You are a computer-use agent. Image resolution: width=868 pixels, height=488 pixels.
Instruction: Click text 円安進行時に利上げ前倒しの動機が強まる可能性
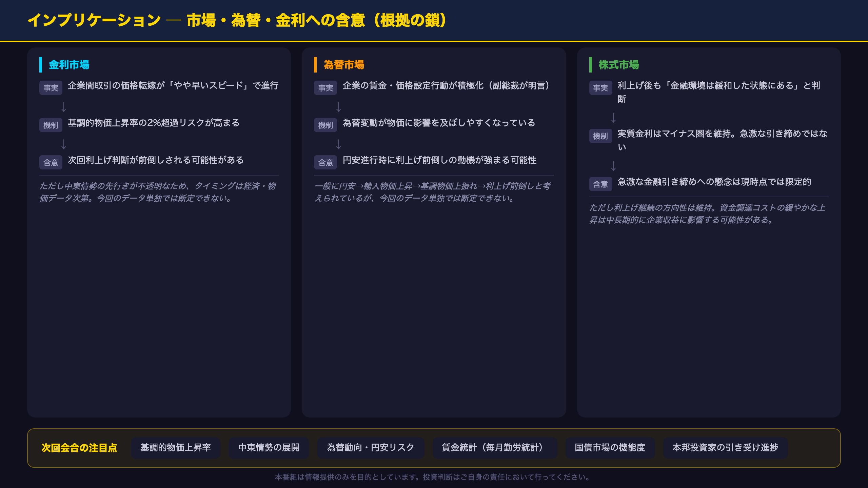[x=439, y=160]
